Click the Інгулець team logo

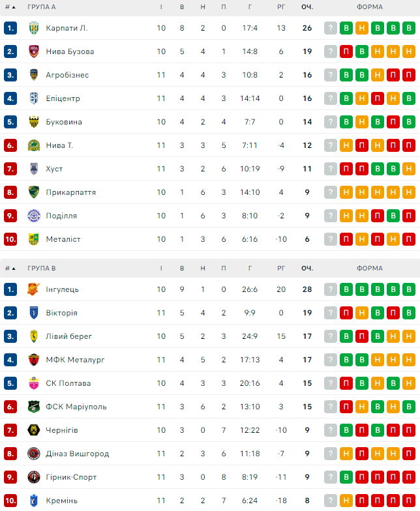34,289
